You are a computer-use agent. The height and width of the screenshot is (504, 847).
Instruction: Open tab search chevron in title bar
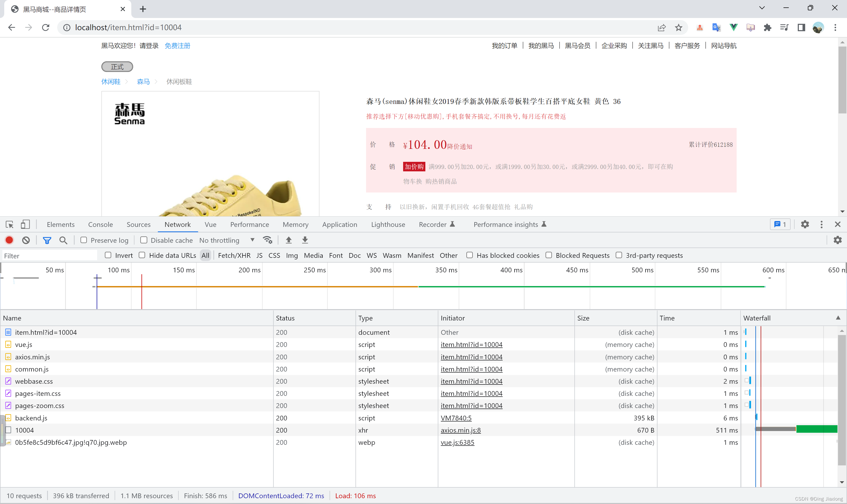tap(762, 8)
